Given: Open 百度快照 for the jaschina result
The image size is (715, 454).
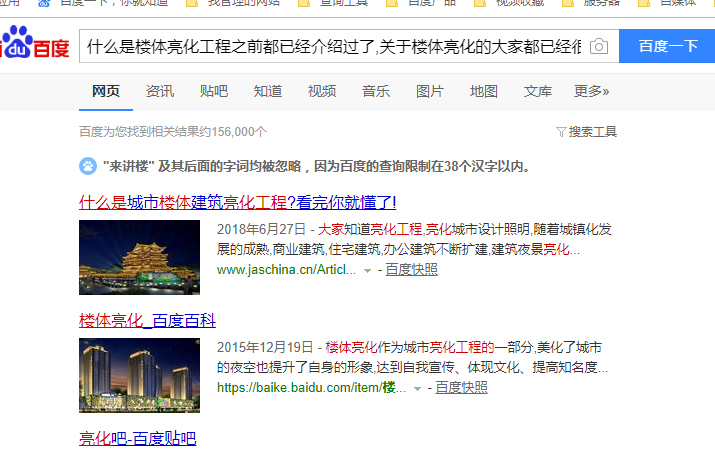Looking at the screenshot, I should [x=411, y=270].
